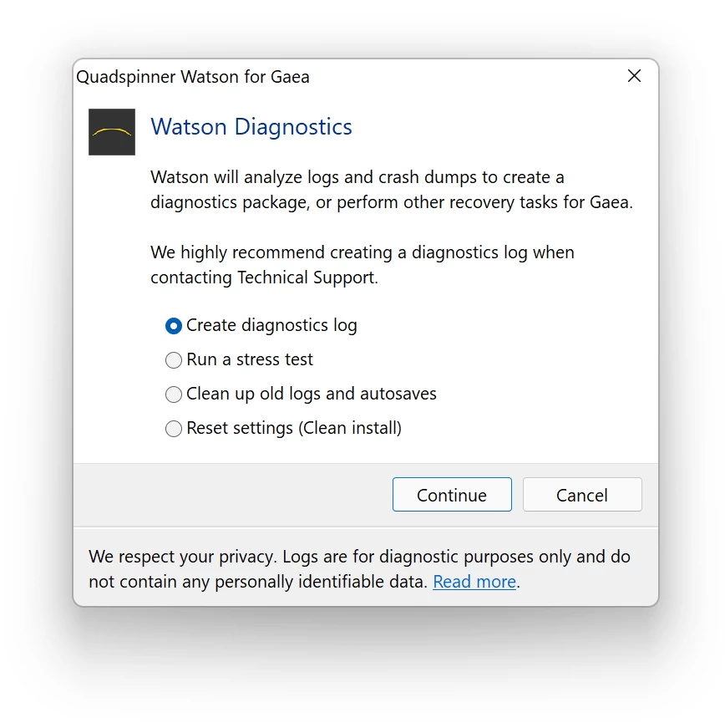The width and height of the screenshot is (725, 728).
Task: Click the 'Run a stress test' label text
Action: coord(250,359)
